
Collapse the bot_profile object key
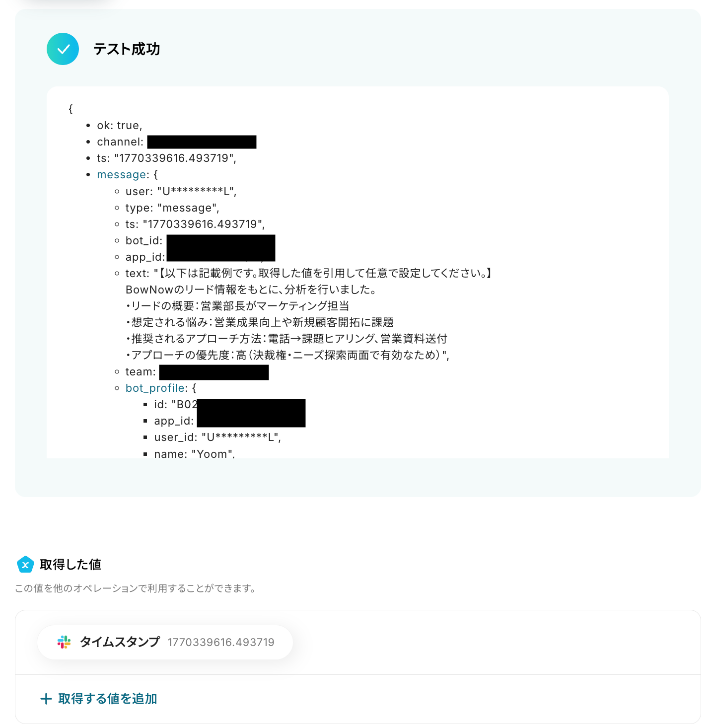click(x=155, y=388)
